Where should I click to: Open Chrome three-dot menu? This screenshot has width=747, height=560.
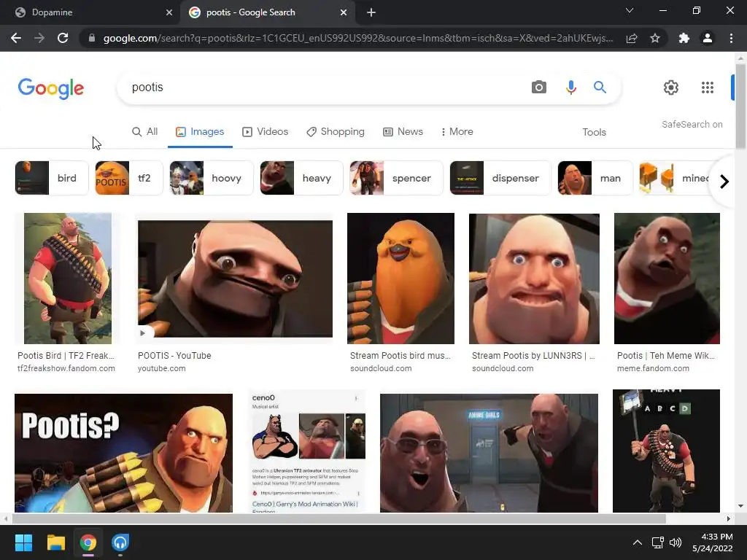point(731,38)
